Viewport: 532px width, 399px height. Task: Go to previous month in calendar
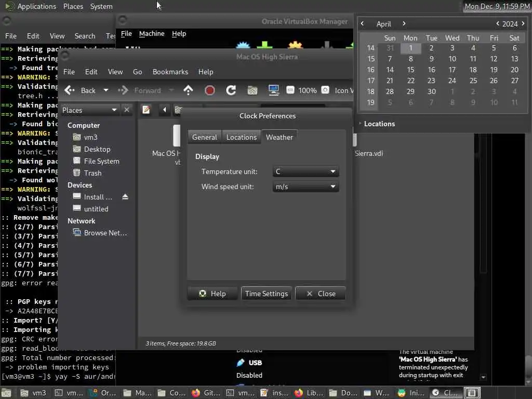pos(362,23)
